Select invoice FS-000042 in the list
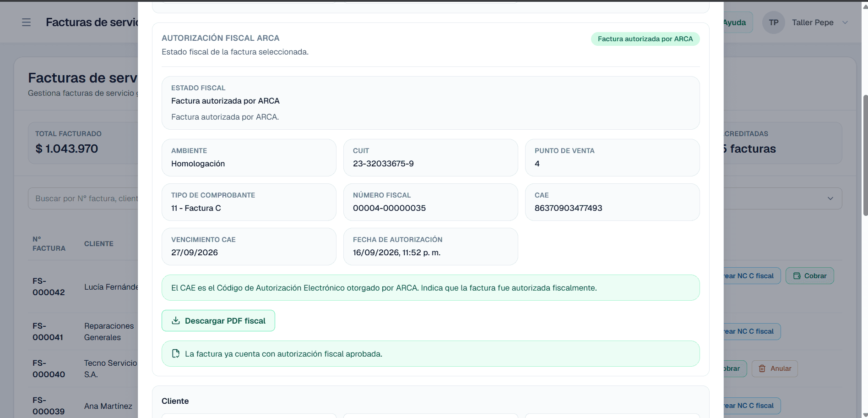This screenshot has height=418, width=868. point(49,286)
